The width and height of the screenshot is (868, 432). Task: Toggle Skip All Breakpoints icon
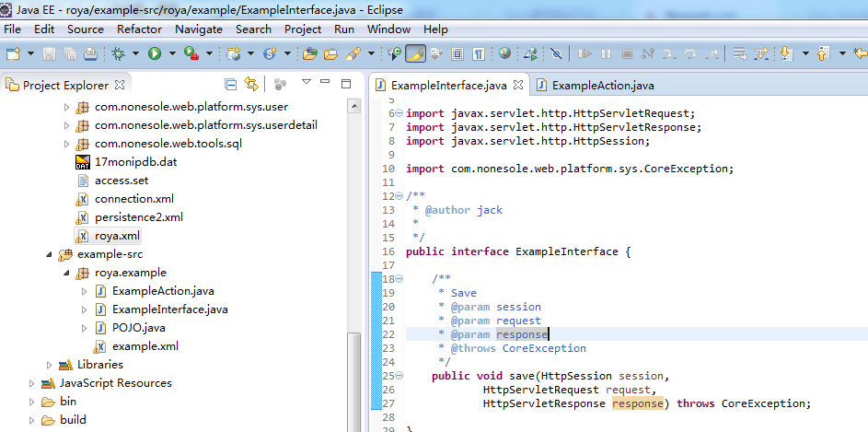[x=556, y=53]
